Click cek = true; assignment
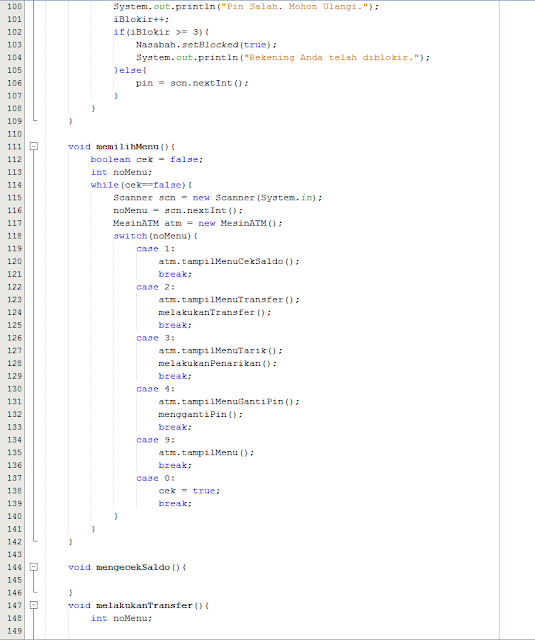The height and width of the screenshot is (640, 535). pyautogui.click(x=189, y=491)
